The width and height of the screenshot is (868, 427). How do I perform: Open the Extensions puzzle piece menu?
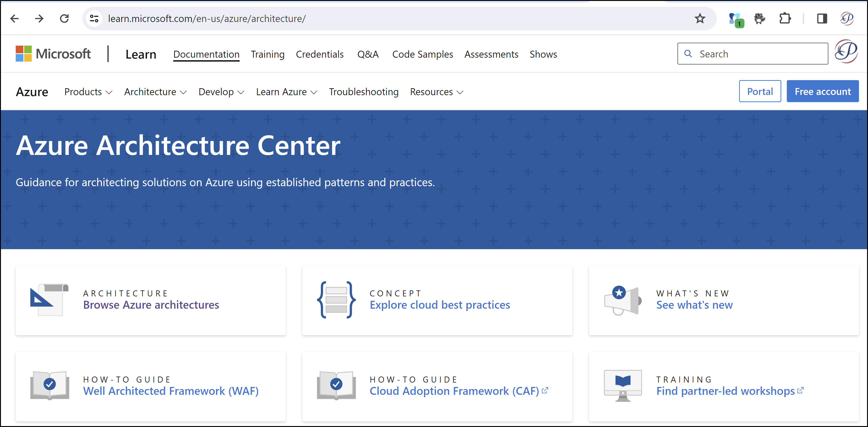pyautogui.click(x=785, y=19)
